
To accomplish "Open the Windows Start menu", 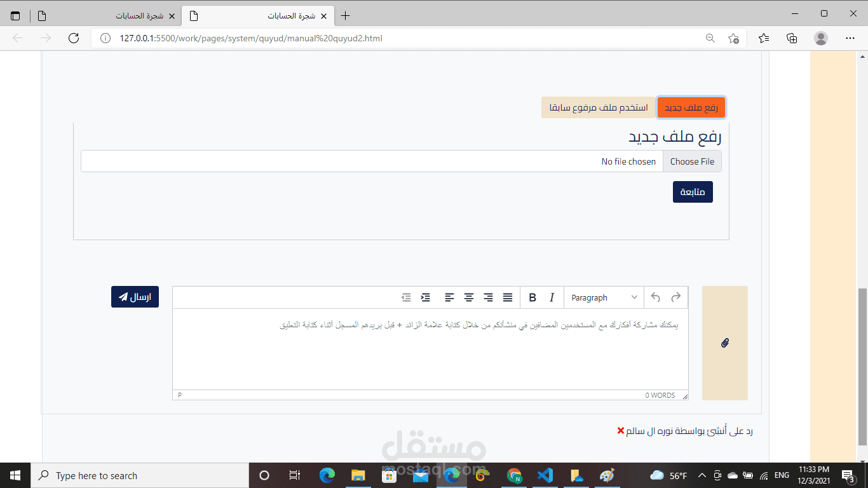I will click(15, 475).
